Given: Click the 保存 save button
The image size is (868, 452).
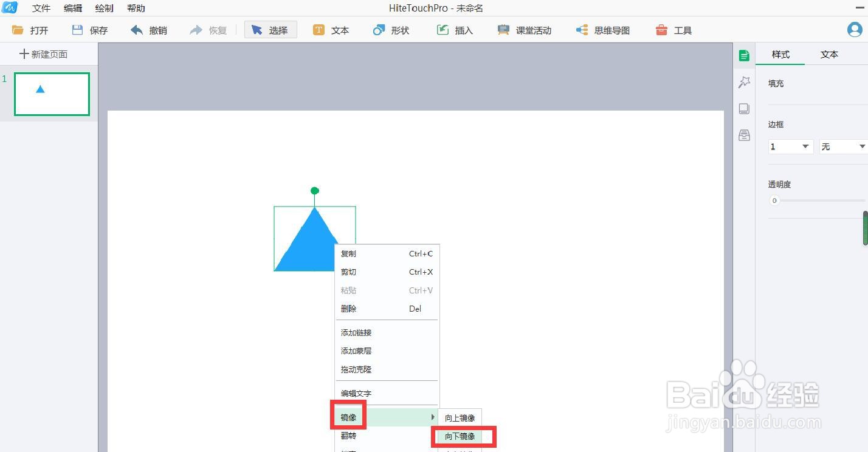Looking at the screenshot, I should click(x=89, y=29).
